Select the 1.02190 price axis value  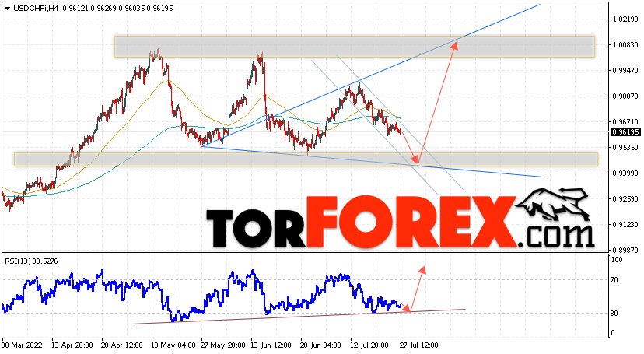(625, 19)
